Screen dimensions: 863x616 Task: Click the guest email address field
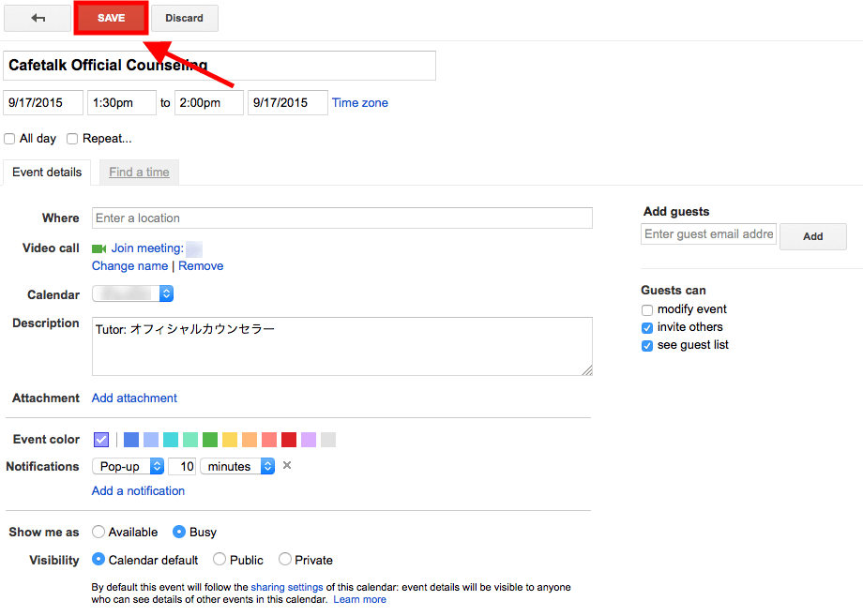point(709,234)
